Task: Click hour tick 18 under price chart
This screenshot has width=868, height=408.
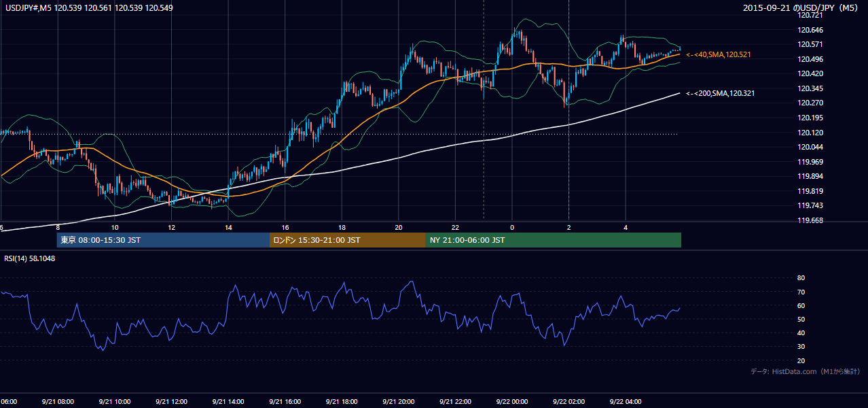Action: click(342, 227)
